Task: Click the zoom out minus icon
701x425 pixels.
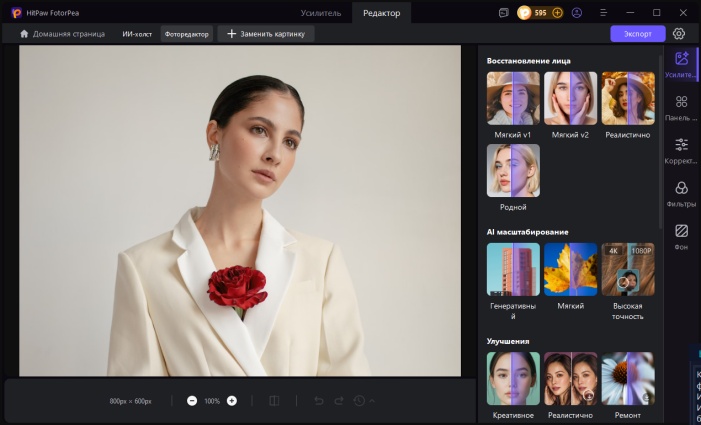Action: [192, 401]
